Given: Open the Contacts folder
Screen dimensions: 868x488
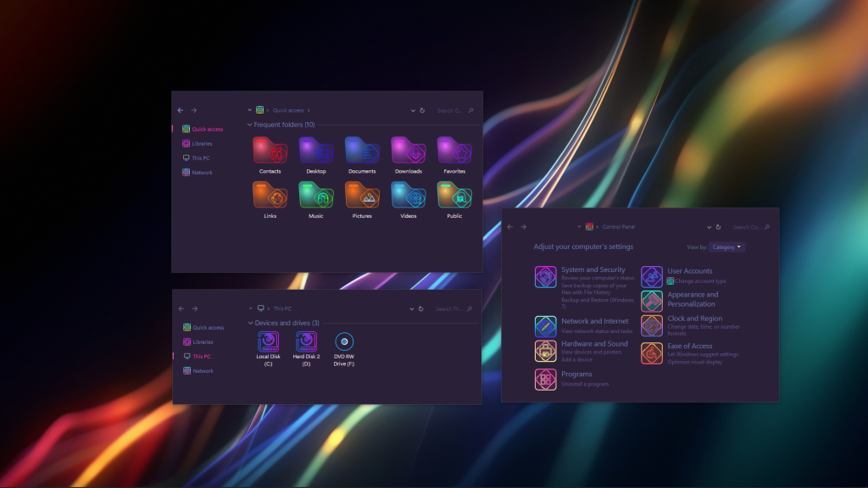Looking at the screenshot, I should point(270,152).
